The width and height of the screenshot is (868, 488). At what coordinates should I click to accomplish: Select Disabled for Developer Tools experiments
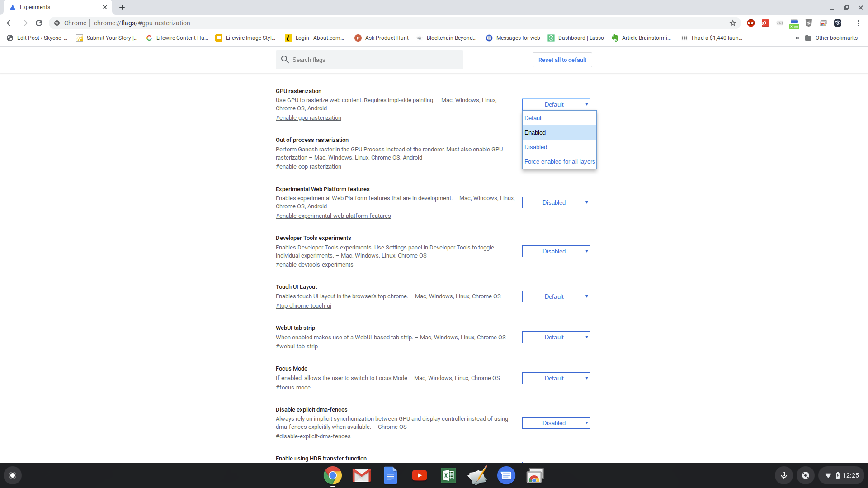point(555,251)
